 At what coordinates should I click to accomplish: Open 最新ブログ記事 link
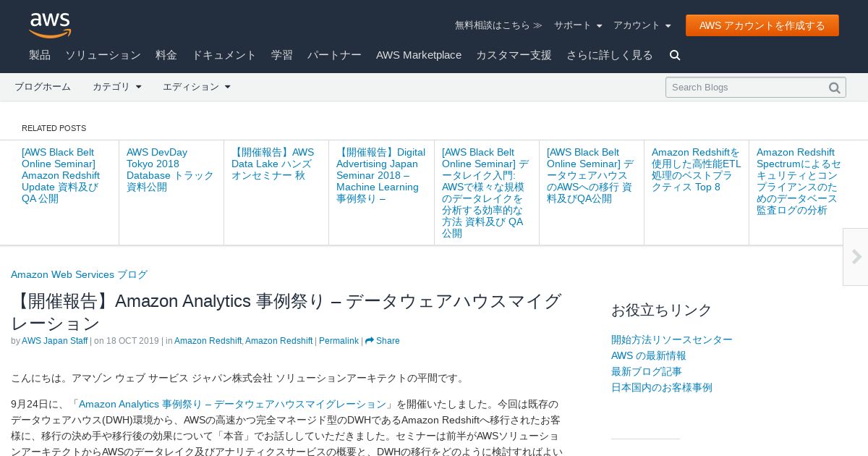tap(647, 371)
